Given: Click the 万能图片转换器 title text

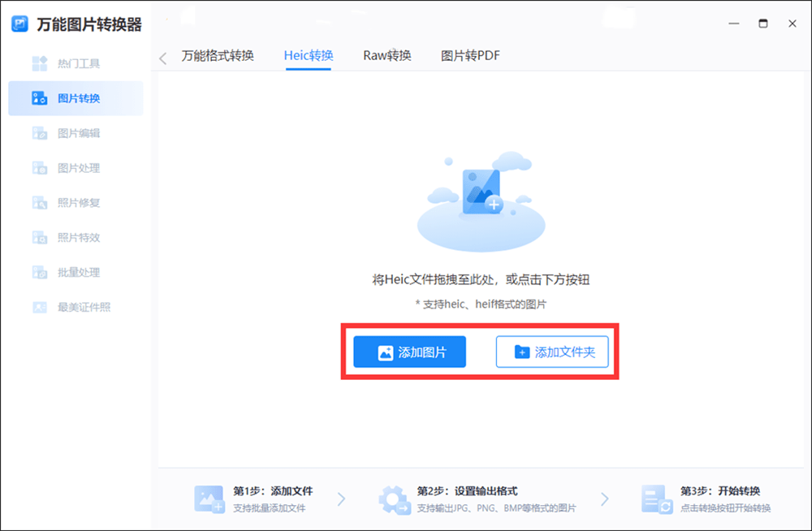Looking at the screenshot, I should click(x=89, y=24).
